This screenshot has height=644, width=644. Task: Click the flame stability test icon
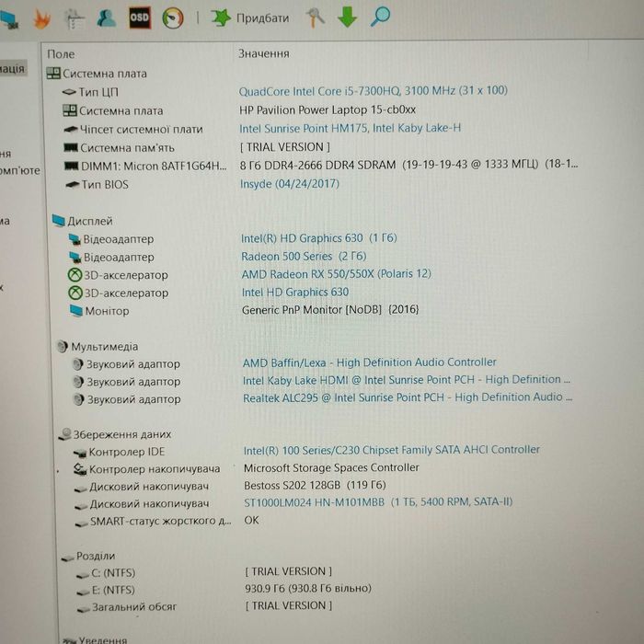pos(41,19)
